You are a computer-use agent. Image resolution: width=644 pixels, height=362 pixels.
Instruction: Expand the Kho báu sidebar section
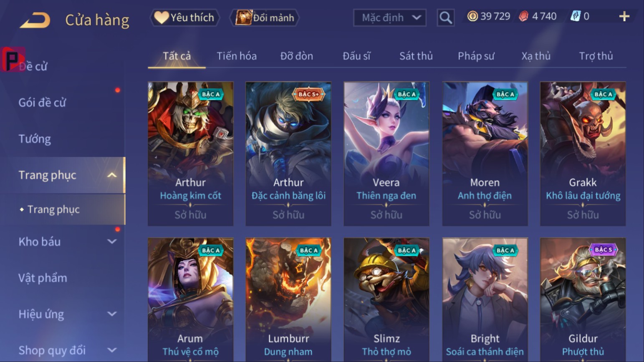pos(112,241)
